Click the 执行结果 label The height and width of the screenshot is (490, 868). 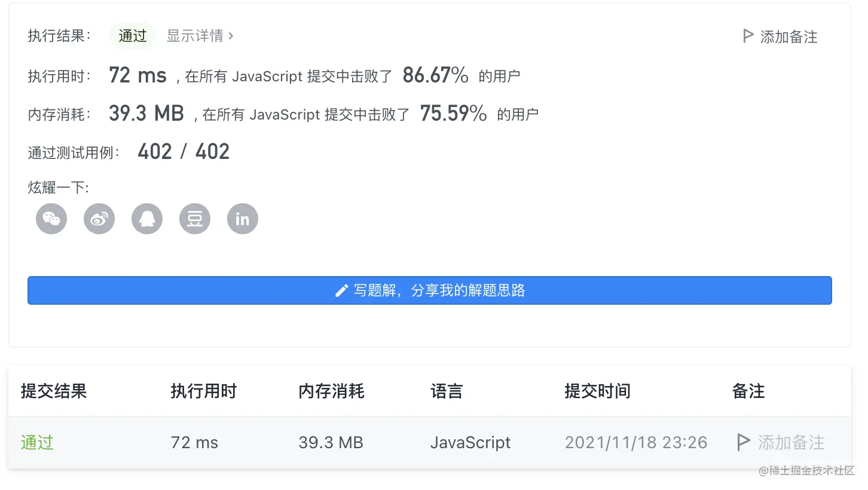coord(59,36)
